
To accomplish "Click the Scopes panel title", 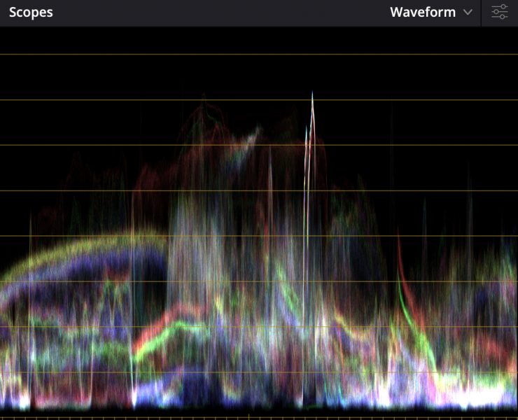I will 31,13.
